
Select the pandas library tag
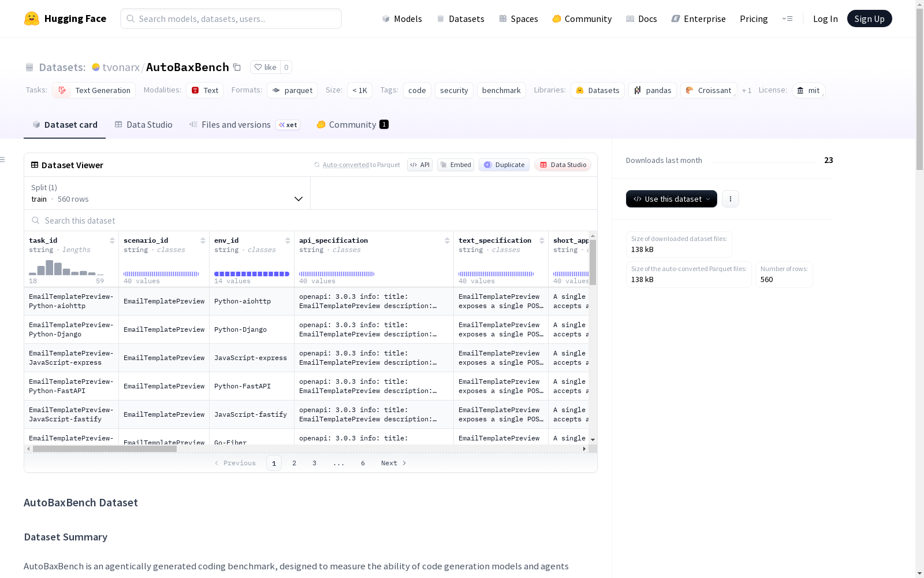653,90
